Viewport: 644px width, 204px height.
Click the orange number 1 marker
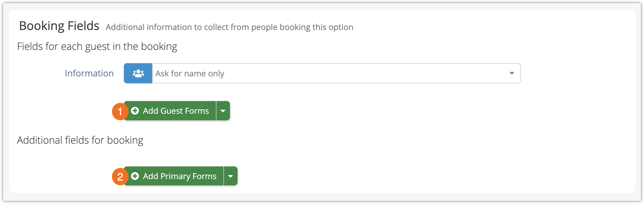click(x=120, y=111)
